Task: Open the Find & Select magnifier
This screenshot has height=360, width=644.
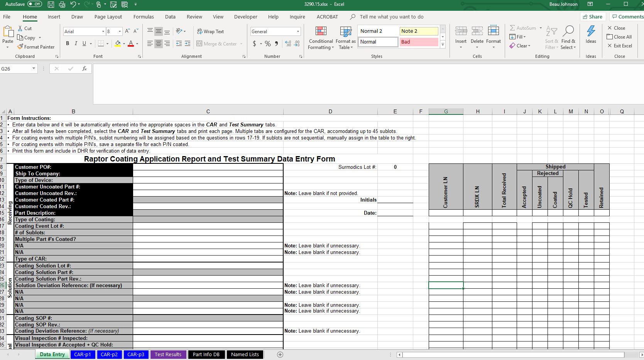Action: 568,31
